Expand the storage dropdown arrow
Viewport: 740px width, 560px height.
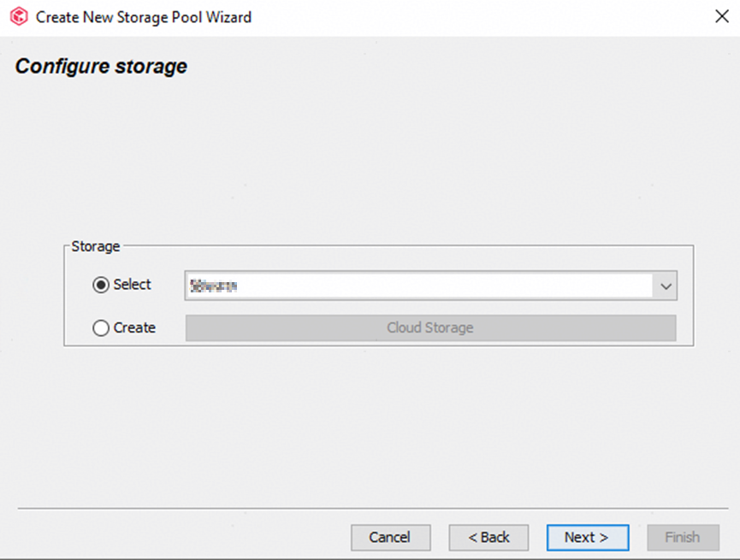point(666,287)
